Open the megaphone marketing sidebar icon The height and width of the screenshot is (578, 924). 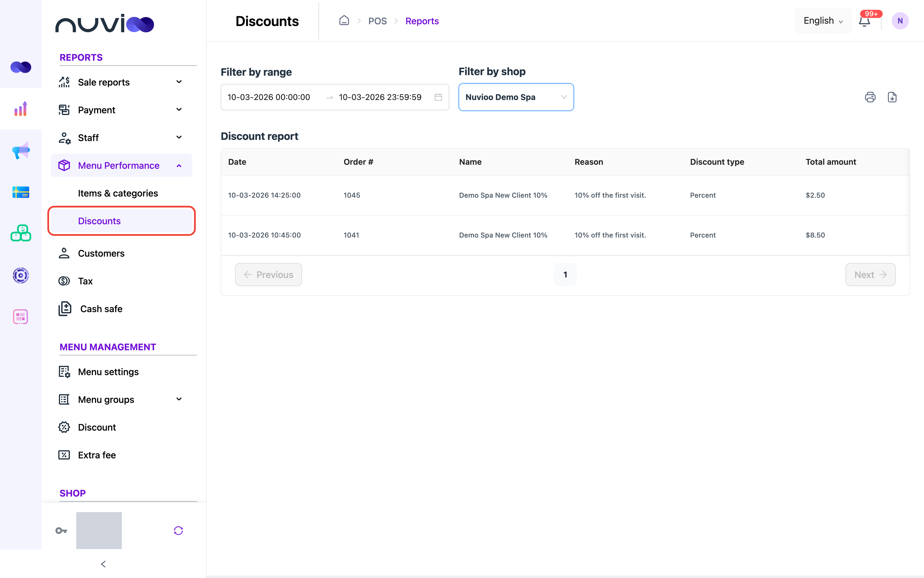[x=21, y=150]
